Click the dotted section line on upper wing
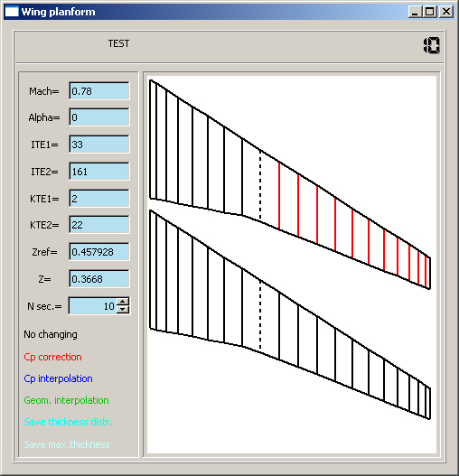 point(260,185)
